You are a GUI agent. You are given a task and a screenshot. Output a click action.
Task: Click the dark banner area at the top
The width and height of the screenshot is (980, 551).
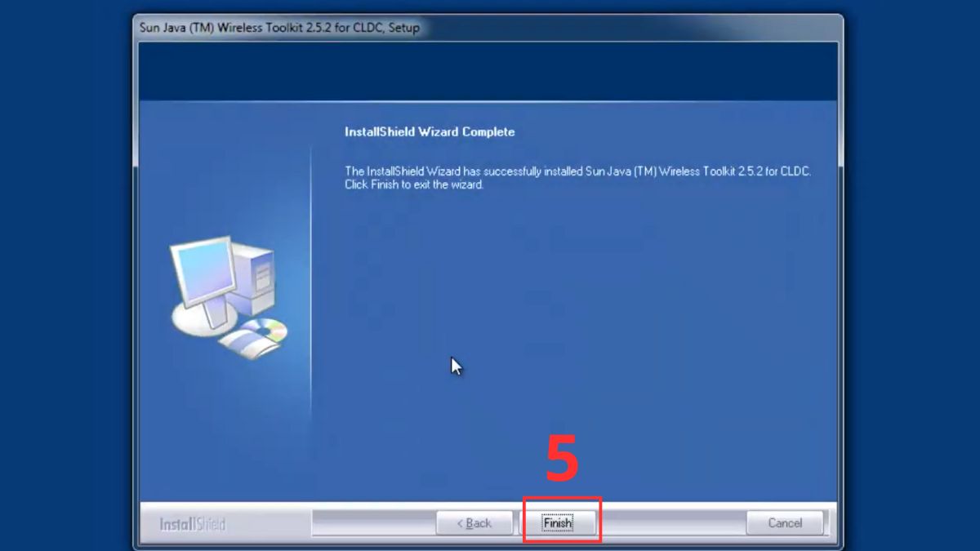[490, 69]
